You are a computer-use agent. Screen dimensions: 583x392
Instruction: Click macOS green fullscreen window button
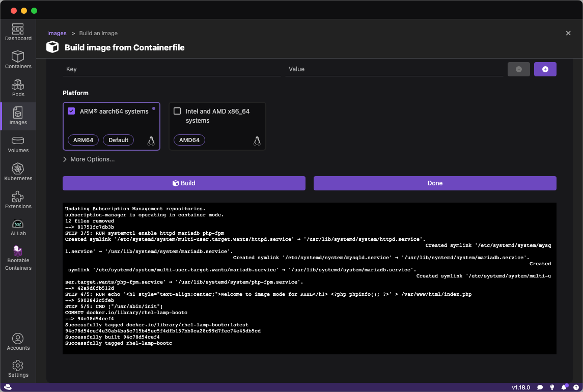[34, 10]
